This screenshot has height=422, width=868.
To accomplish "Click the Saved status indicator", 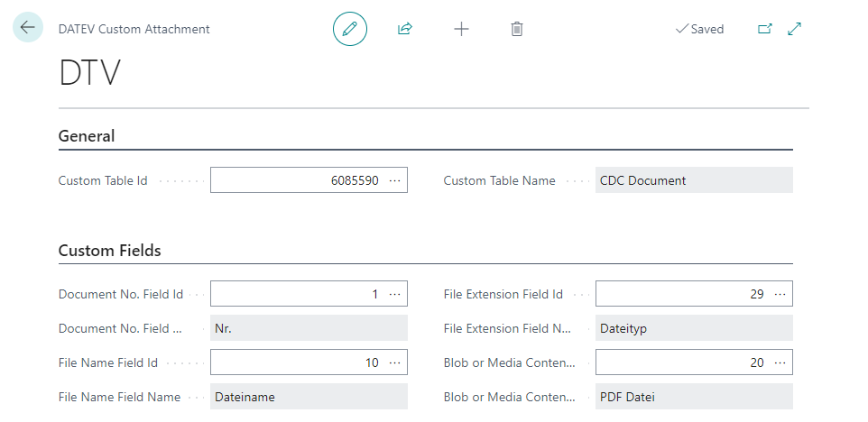I will [699, 29].
